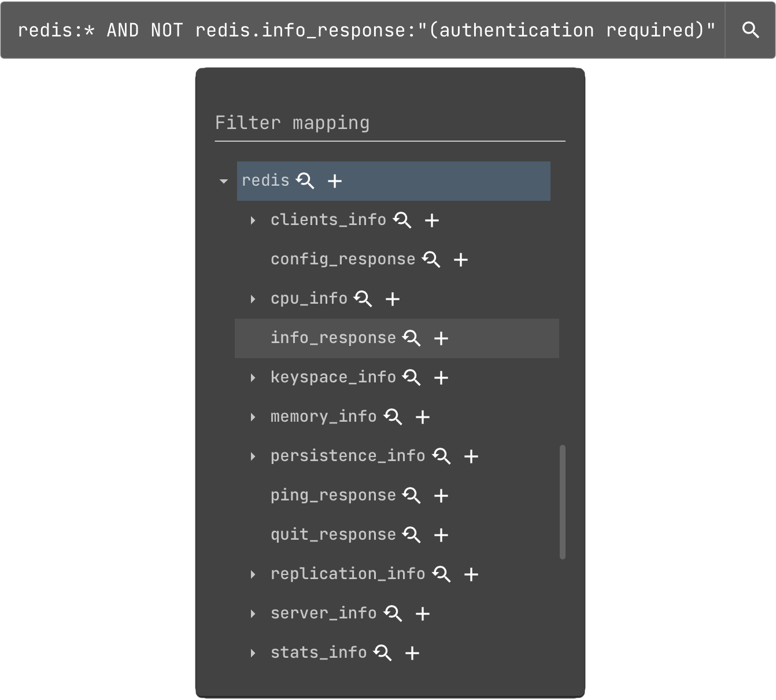Click the plus icon next to stats_info
776x700 pixels.
pos(412,653)
